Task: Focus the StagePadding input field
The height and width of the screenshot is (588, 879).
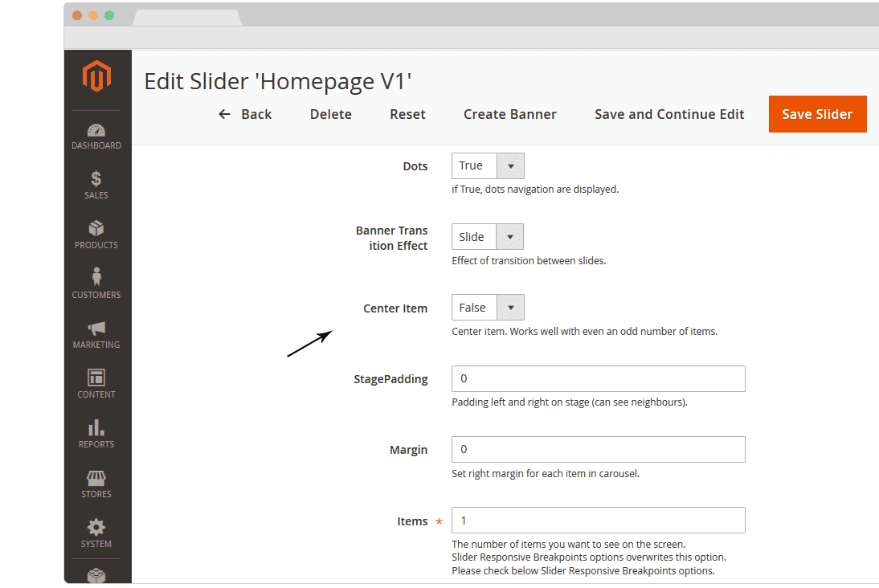Action: [x=598, y=379]
